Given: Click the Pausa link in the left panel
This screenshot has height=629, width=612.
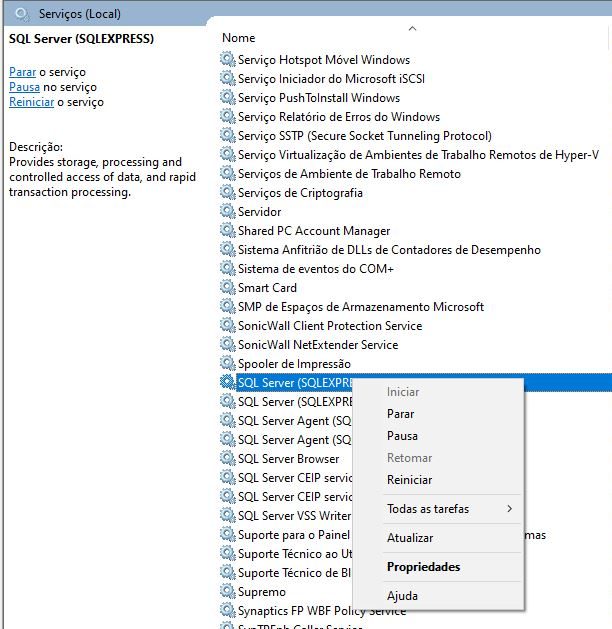Looking at the screenshot, I should (24, 87).
